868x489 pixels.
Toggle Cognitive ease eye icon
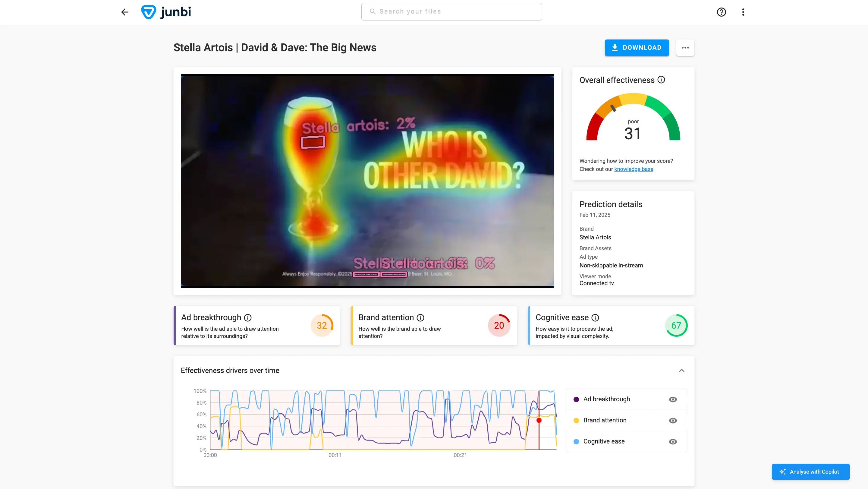click(673, 441)
